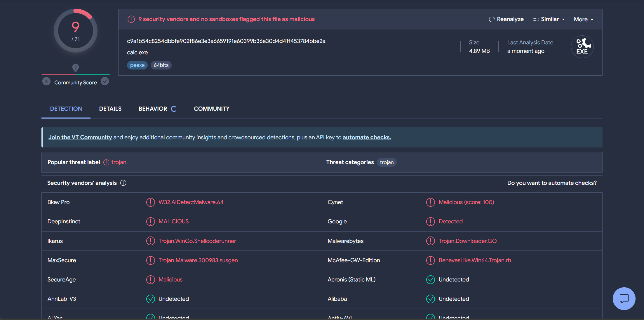Click the Acronis undetected check icon
Viewport: 644px width, 320px height.
(x=431, y=280)
